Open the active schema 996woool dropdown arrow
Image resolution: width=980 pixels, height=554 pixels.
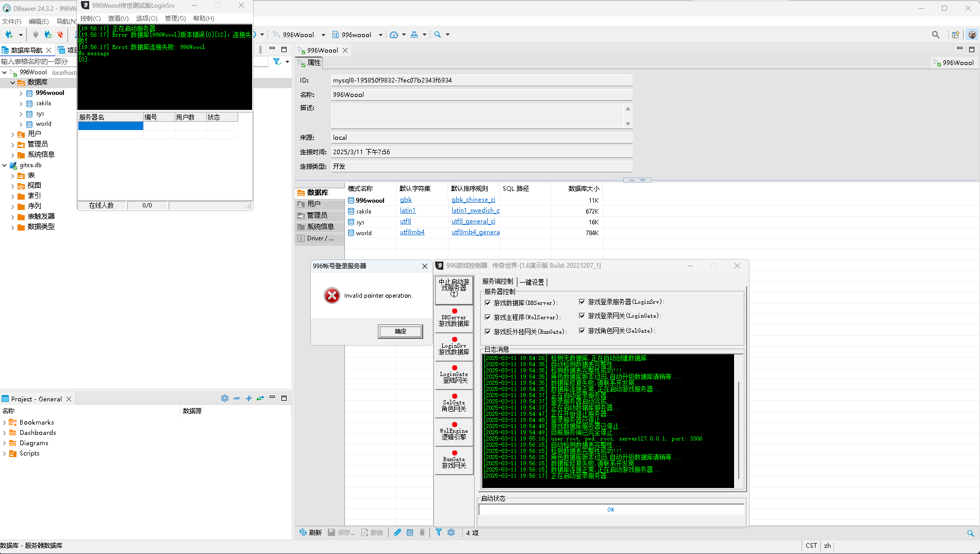click(380, 35)
